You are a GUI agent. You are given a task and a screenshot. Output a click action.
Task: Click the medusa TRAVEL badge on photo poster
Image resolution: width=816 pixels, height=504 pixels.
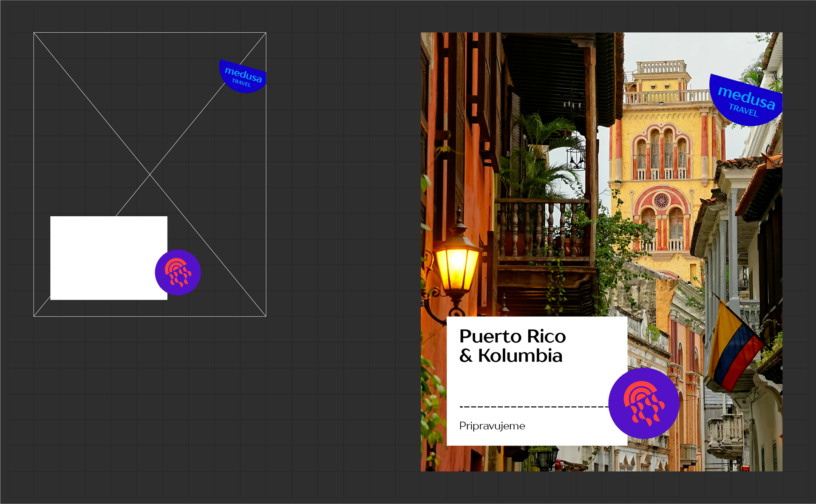pyautogui.click(x=746, y=100)
